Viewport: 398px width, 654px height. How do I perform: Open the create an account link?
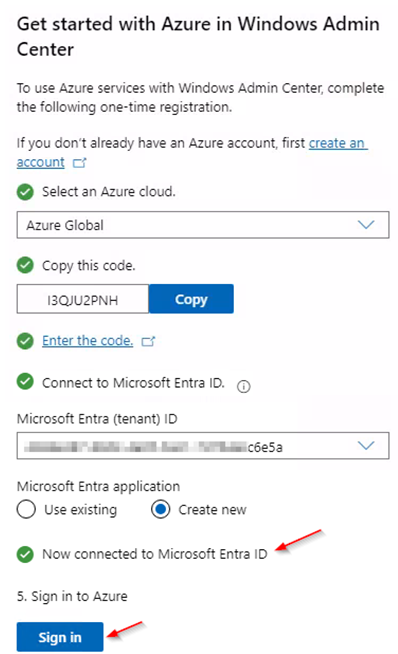click(192, 153)
